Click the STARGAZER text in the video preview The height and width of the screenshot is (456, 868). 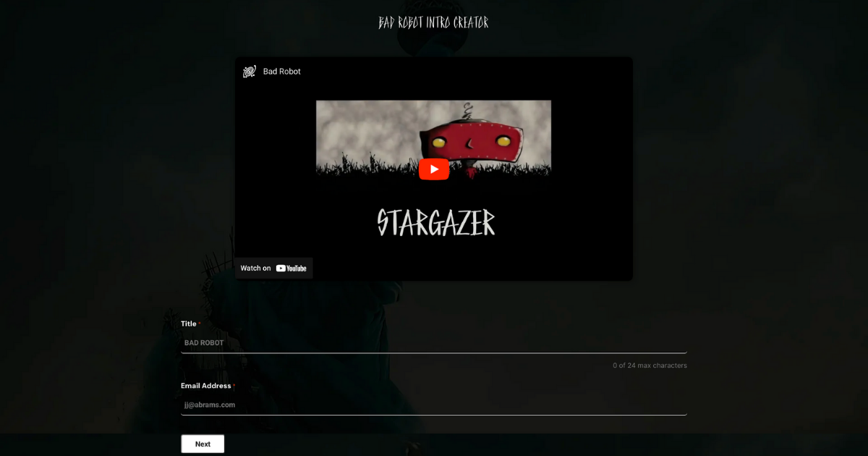(436, 223)
